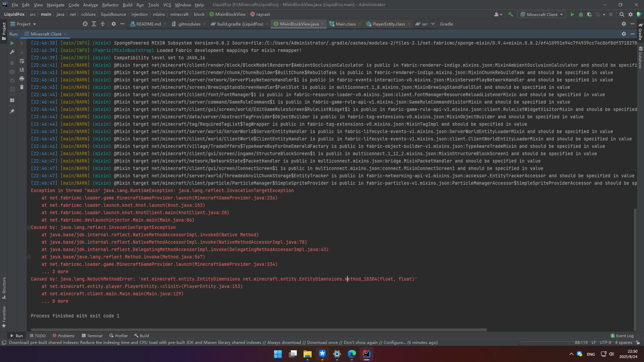
Task: Toggle pin tab in Run panel
Action: [x=12, y=111]
